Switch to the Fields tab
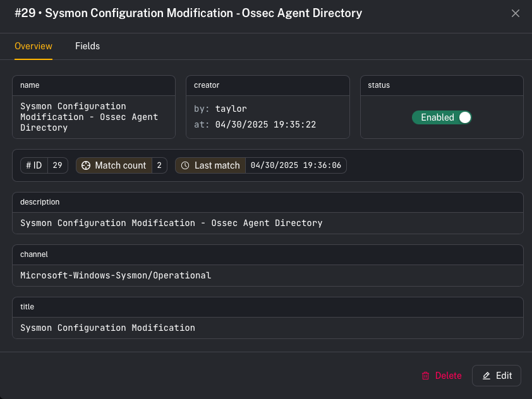This screenshot has width=532, height=399. click(x=87, y=46)
